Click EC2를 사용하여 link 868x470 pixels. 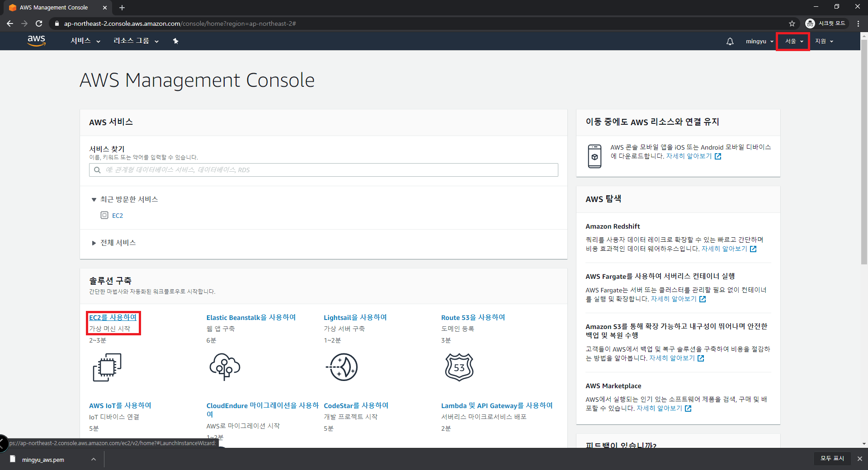113,317
